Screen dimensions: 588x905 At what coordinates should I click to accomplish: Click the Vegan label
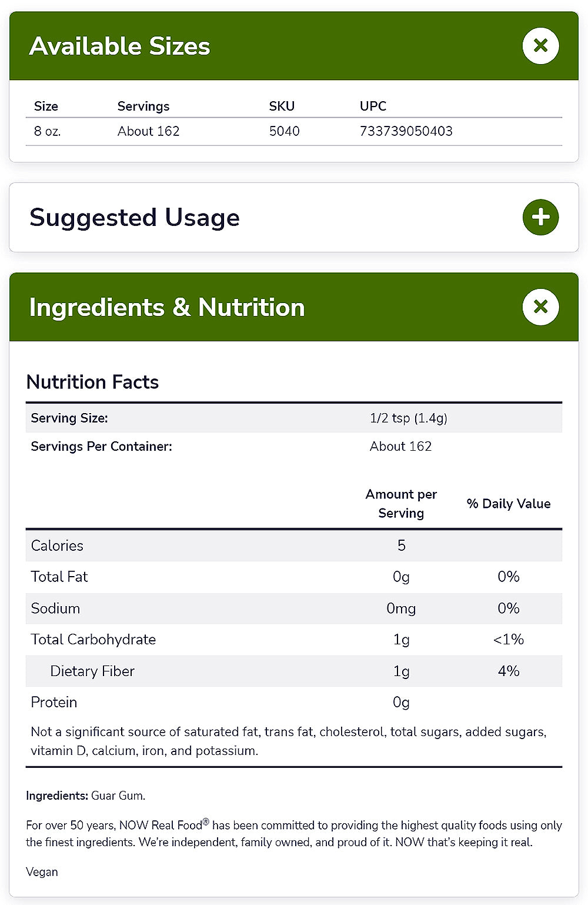point(42,872)
